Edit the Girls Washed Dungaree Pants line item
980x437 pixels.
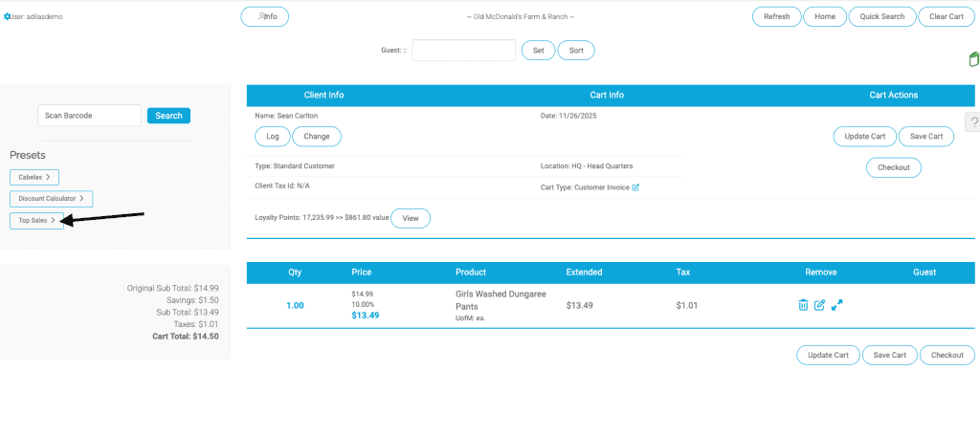tap(819, 305)
